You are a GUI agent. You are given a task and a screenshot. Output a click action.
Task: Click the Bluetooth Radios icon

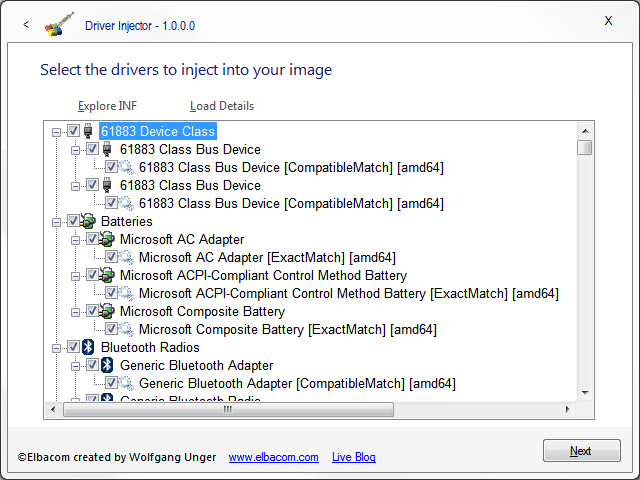(88, 347)
